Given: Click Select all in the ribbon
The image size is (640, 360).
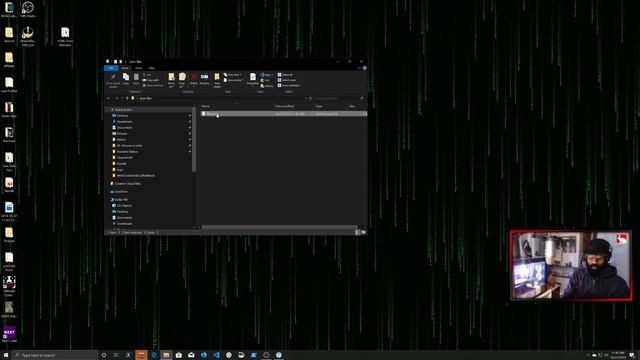Looking at the screenshot, I should 285,75.
